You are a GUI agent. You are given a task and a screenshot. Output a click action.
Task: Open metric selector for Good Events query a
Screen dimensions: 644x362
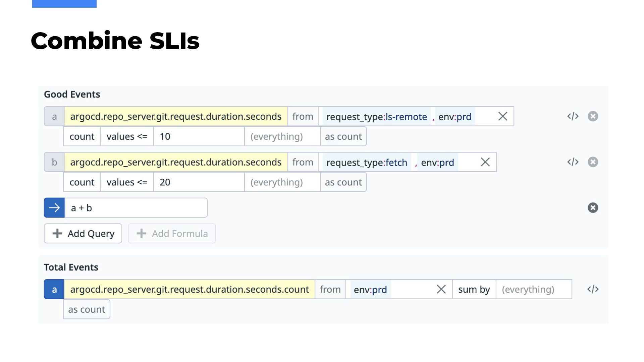click(176, 116)
